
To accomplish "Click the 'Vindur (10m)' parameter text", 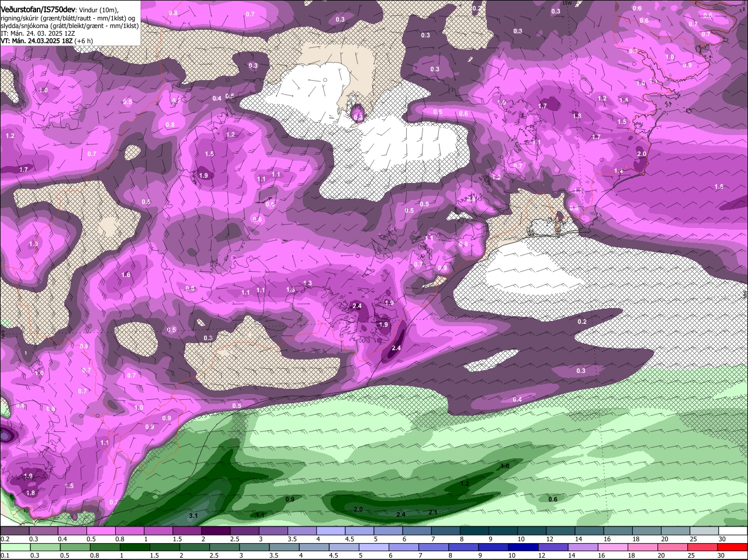I will pos(98,11).
